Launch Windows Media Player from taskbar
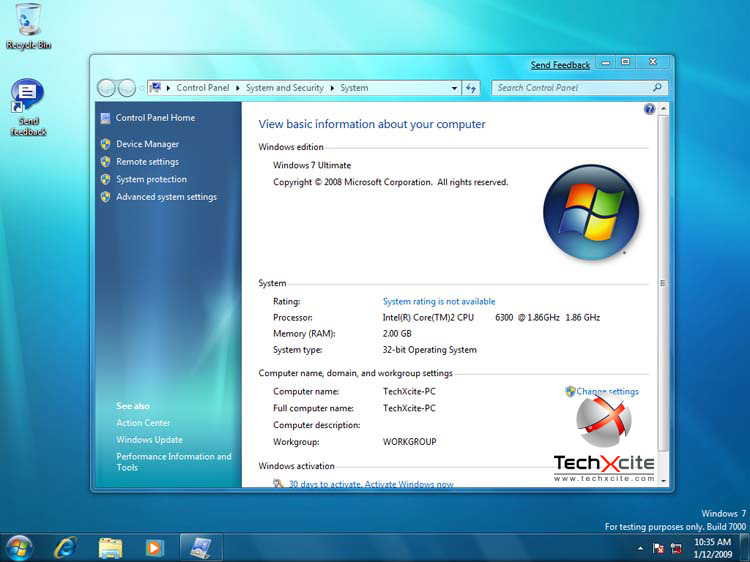The height and width of the screenshot is (562, 750). click(x=154, y=548)
